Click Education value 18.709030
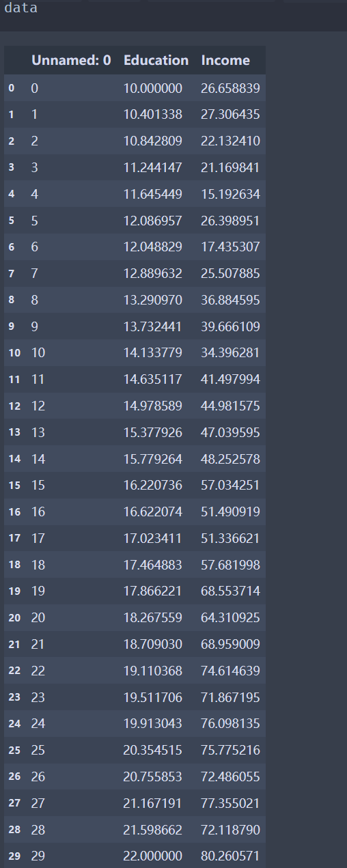Viewport: 347px width, 868px height. click(153, 644)
